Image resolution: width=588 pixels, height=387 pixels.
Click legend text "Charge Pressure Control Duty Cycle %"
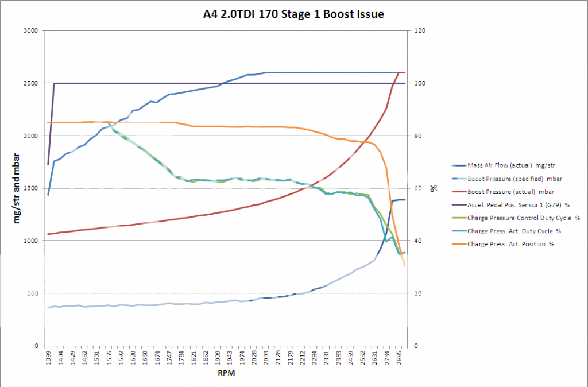[524, 218]
